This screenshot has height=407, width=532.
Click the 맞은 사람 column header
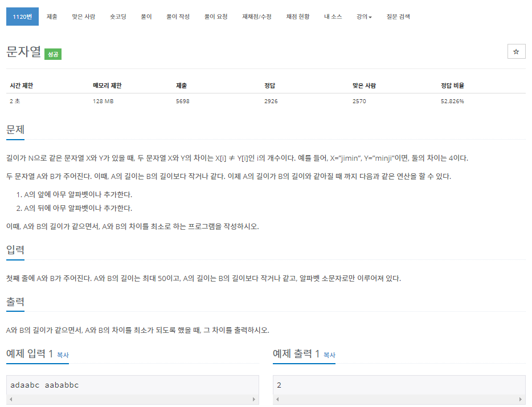364,86
